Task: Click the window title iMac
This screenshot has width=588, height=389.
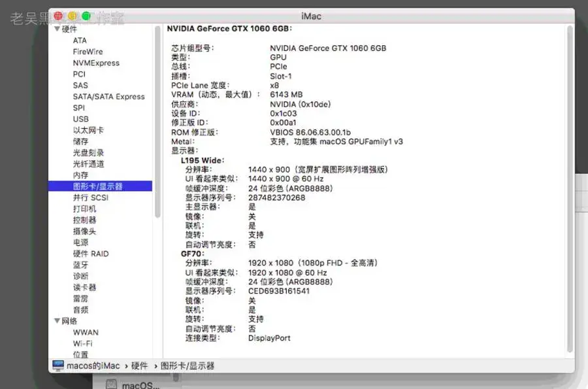Action: pos(311,16)
